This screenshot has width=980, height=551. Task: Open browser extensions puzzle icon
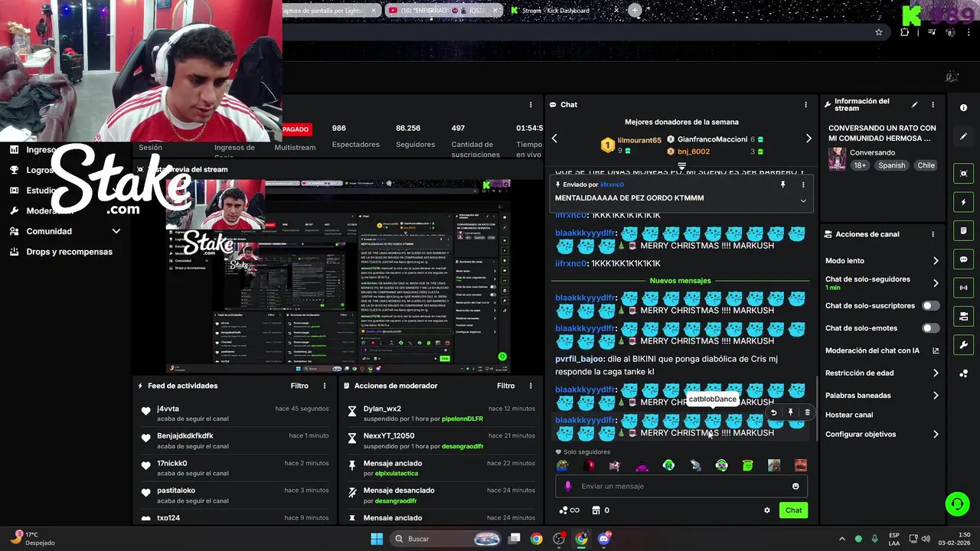(x=905, y=32)
